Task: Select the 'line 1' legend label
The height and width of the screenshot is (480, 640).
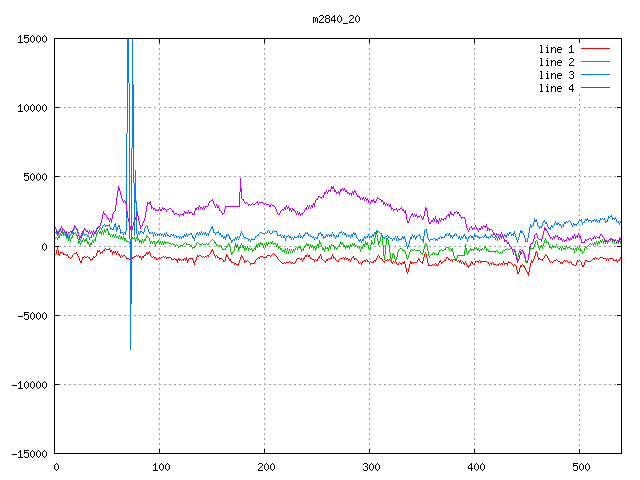Action: pos(556,49)
